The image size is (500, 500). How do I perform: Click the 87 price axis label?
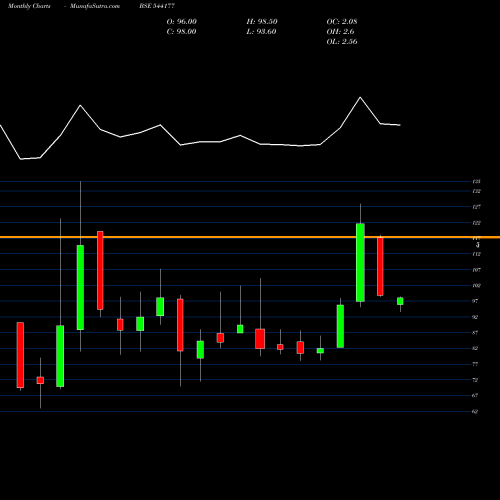point(475,333)
